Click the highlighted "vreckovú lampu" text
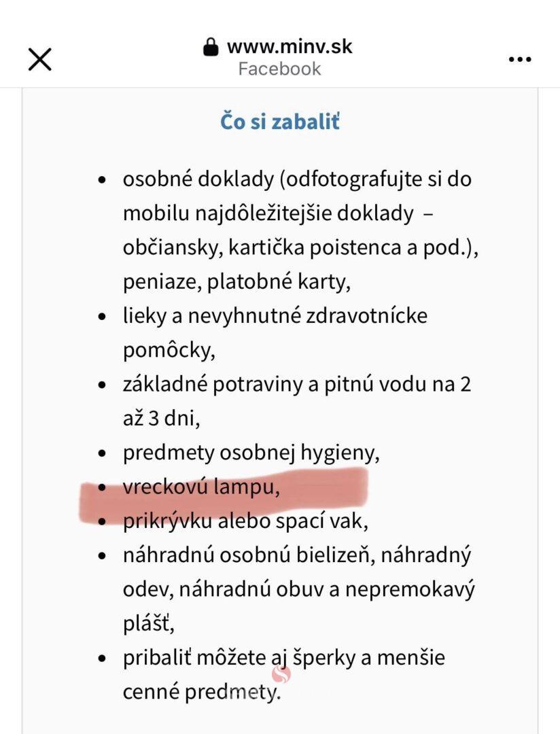The width and height of the screenshot is (560, 734). coord(201,487)
